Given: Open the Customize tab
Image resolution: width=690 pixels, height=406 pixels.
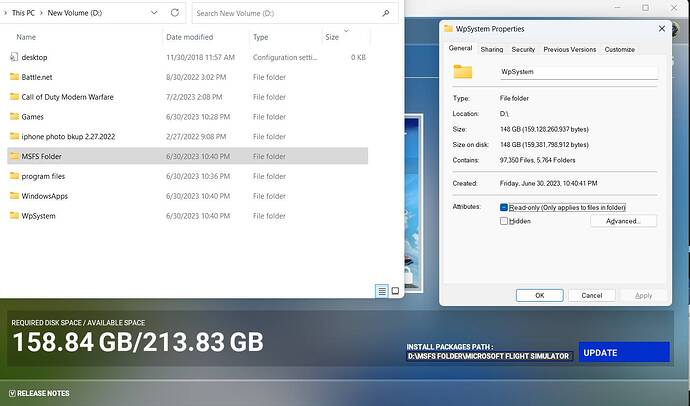Looking at the screenshot, I should [x=620, y=49].
